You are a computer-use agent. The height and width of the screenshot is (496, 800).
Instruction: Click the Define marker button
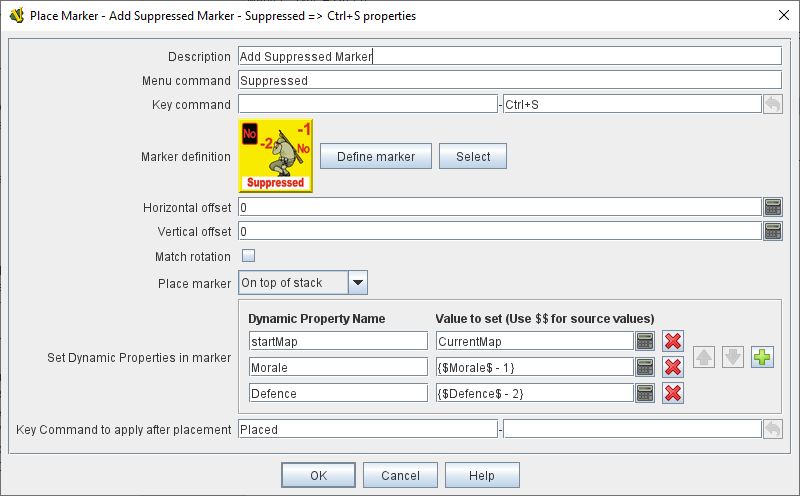(x=375, y=156)
